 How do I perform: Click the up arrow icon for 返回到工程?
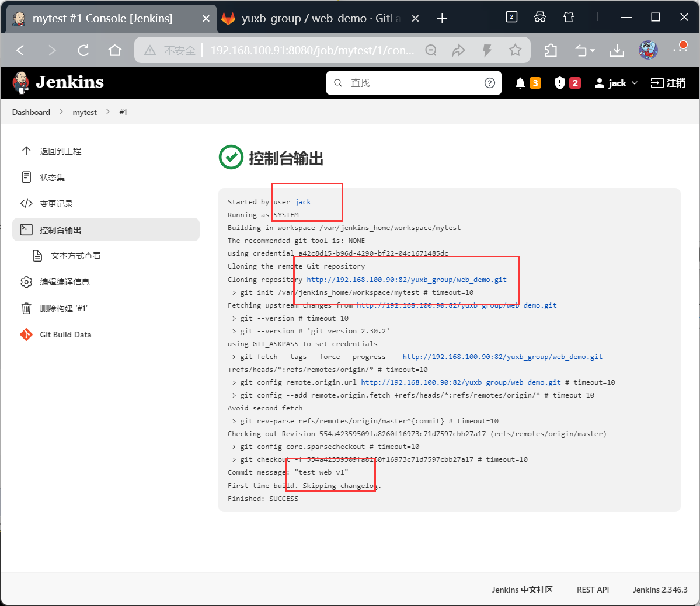pyautogui.click(x=26, y=151)
